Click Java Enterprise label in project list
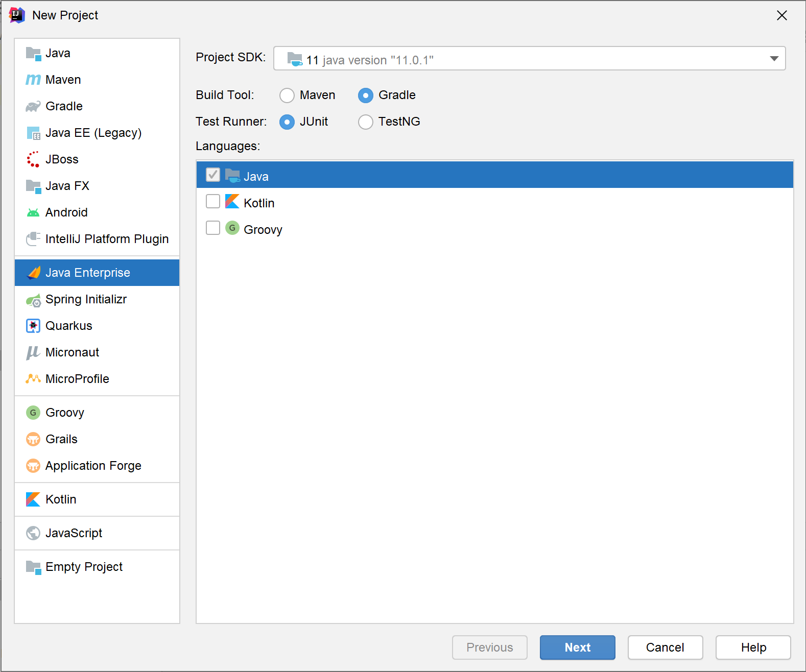The width and height of the screenshot is (806, 672). (88, 273)
